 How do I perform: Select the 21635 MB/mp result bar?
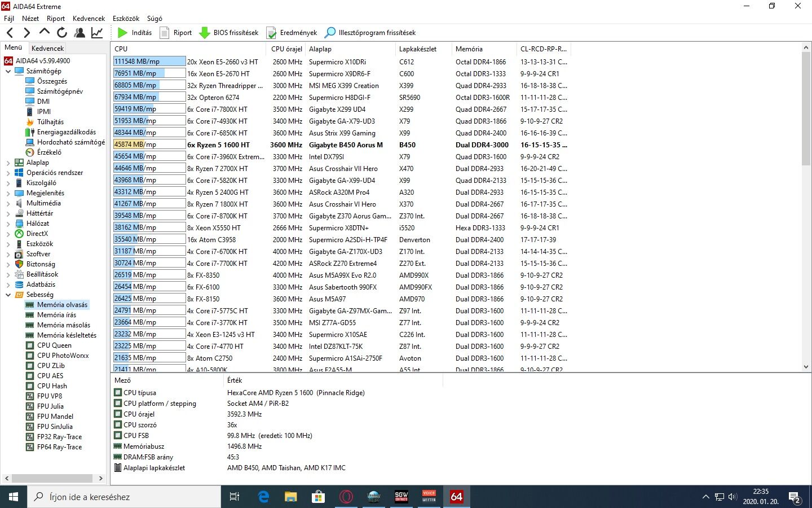tap(149, 358)
